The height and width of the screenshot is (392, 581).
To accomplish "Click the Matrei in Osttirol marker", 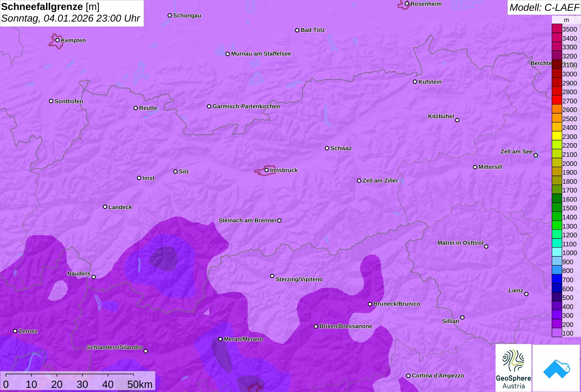I will pyautogui.click(x=486, y=246).
